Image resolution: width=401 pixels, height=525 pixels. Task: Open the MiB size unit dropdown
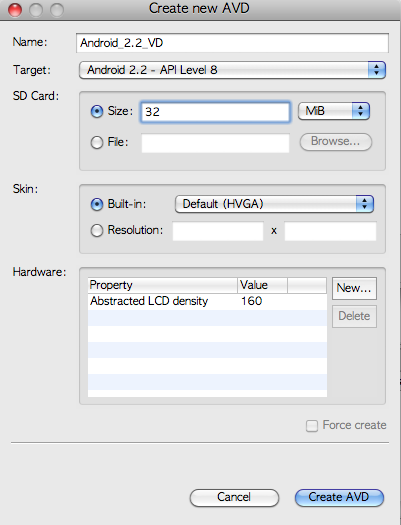(334, 111)
